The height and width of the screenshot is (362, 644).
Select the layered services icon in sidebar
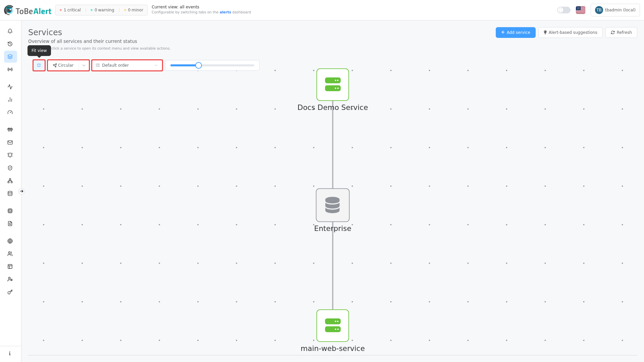10,57
